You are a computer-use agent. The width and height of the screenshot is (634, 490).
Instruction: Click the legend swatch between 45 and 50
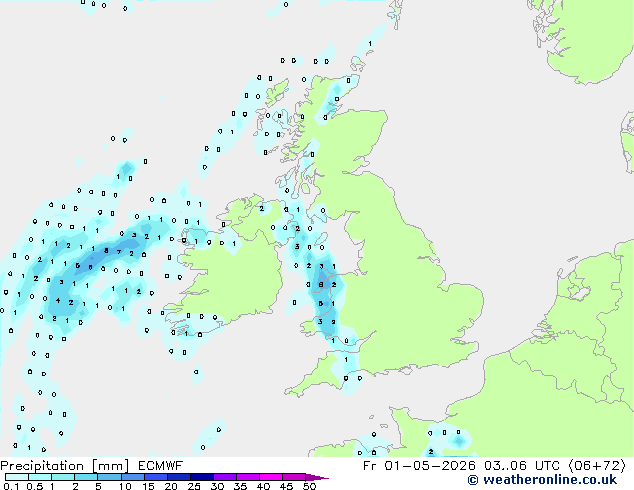[294, 477]
